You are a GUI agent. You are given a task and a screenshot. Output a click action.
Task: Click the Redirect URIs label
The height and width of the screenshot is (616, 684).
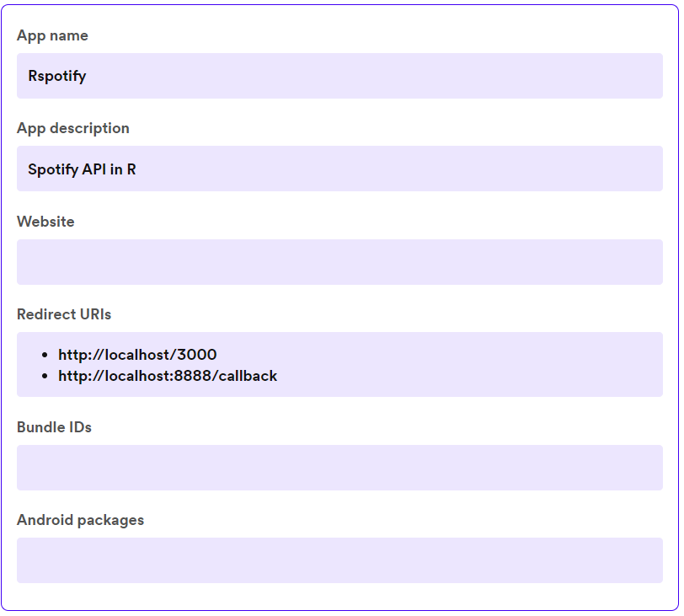click(64, 314)
